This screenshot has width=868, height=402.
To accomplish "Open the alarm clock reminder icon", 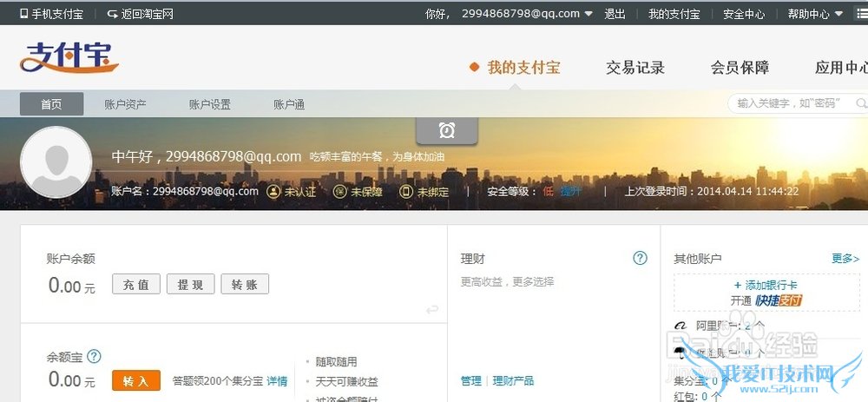I will point(447,130).
